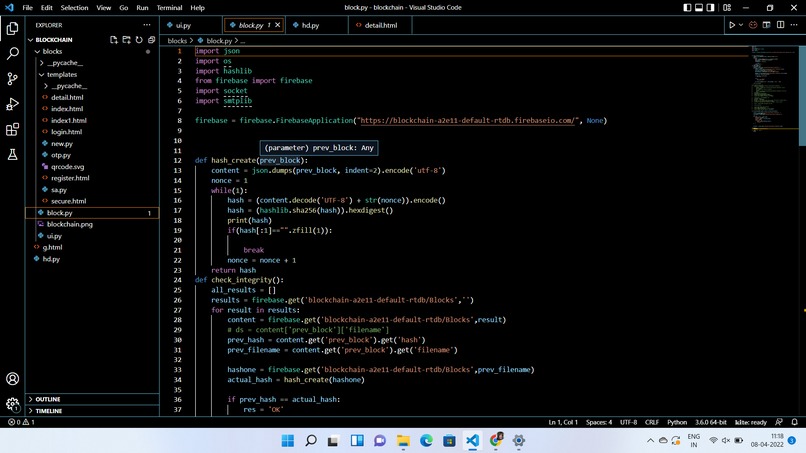Screen dimensions: 806x453
Task: Toggle the primary side bar layout
Action: click(687, 8)
